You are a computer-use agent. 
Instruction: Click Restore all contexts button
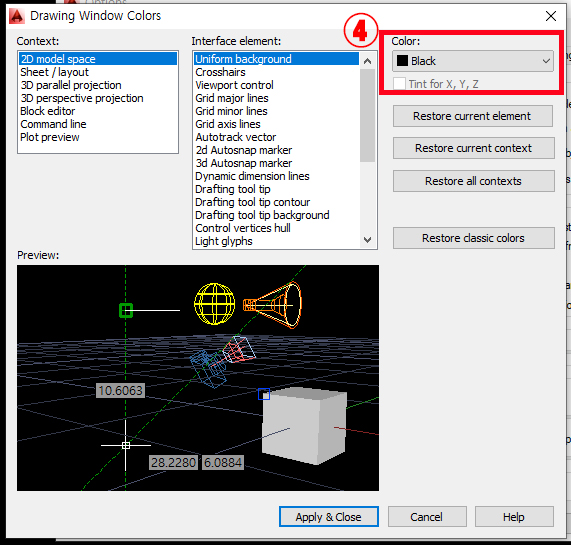point(473,181)
